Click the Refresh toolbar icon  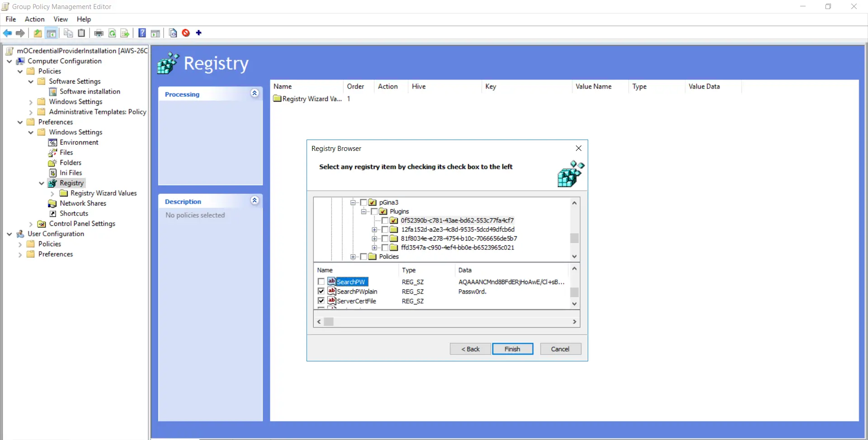click(112, 33)
